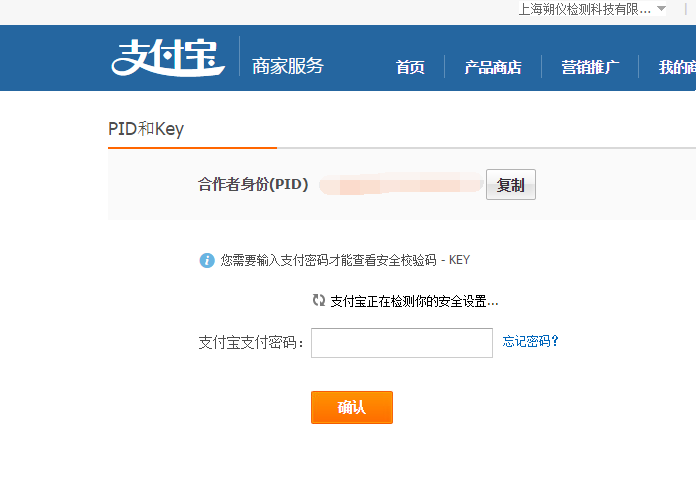Go to the 首页 nav tab

click(x=410, y=67)
